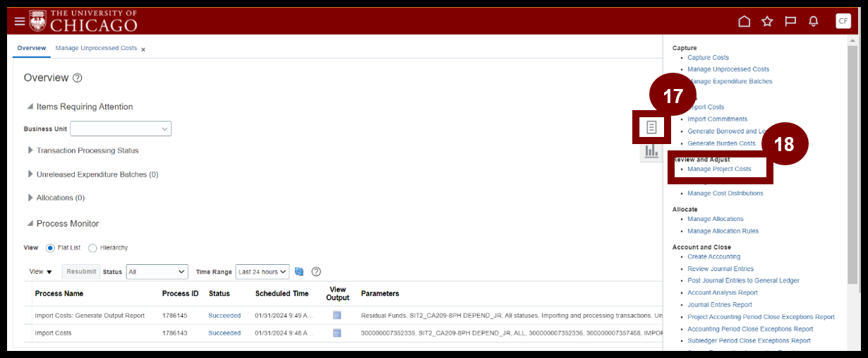Screen dimensions: 868x358
Task: Open the hamburger navigator menu
Action: point(20,21)
